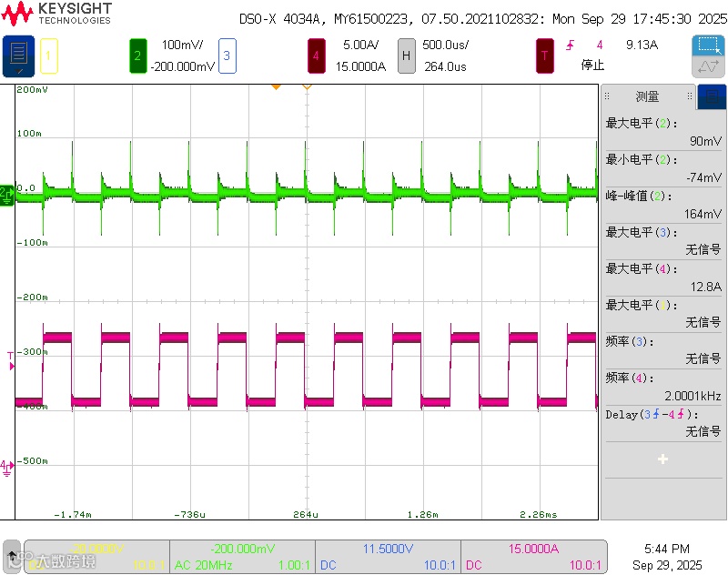The image size is (728, 575).
Task: Toggle channel 4 magenta button
Action: click(x=316, y=55)
